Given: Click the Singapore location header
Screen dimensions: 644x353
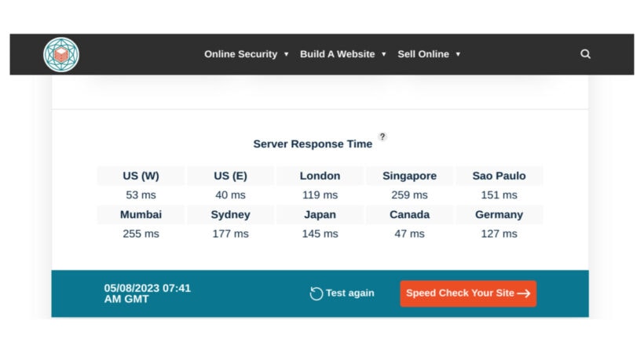Looking at the screenshot, I should 409,176.
